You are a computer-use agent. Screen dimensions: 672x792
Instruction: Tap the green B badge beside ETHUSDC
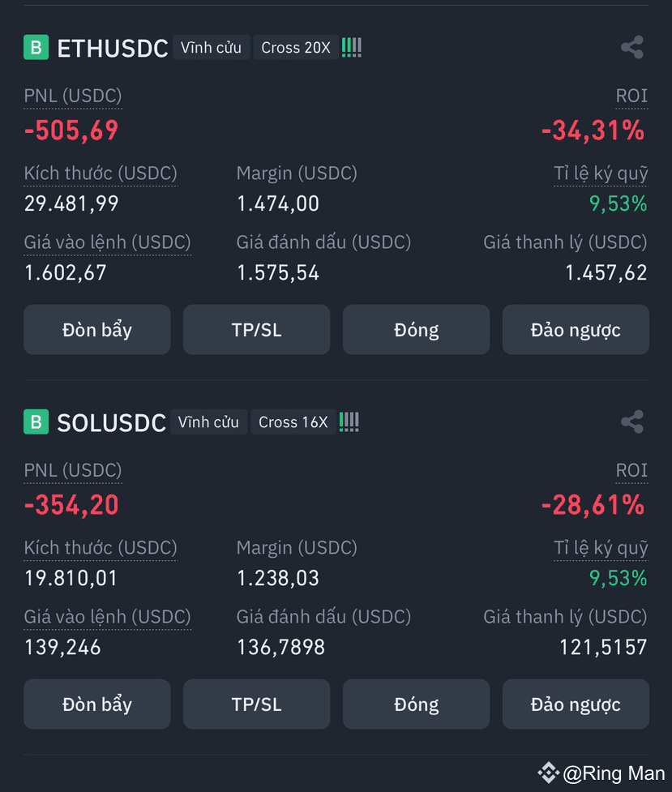(36, 48)
